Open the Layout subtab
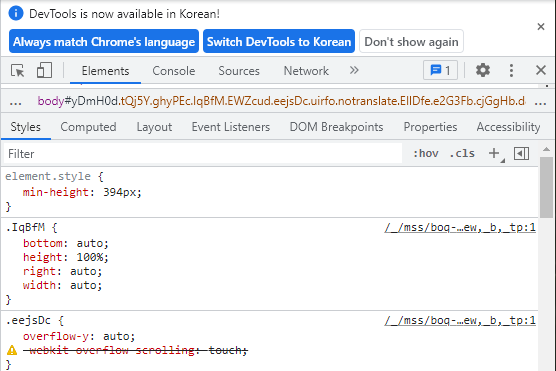Screen dimensions: 556x371 (154, 127)
